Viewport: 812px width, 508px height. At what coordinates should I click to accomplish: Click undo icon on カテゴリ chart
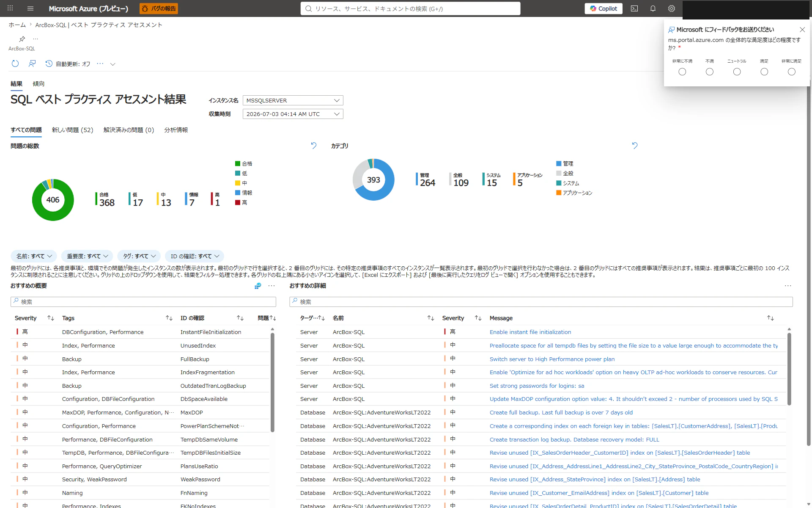coord(634,145)
